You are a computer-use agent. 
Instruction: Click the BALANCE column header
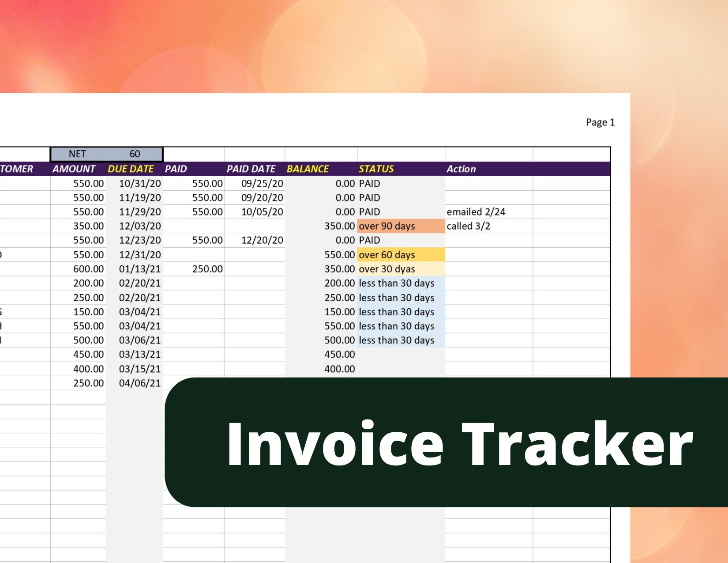(308, 169)
